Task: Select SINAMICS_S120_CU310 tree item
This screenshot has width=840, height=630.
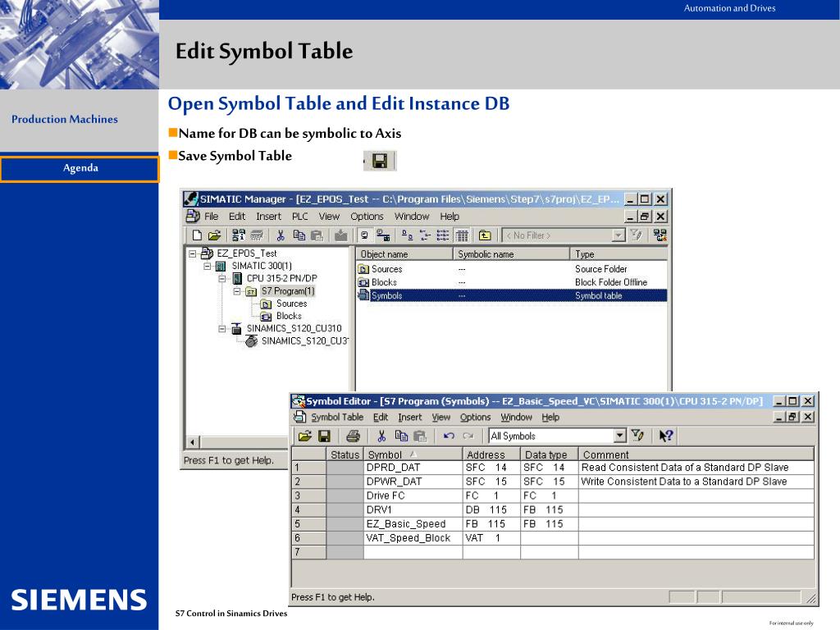Action: 294,328
